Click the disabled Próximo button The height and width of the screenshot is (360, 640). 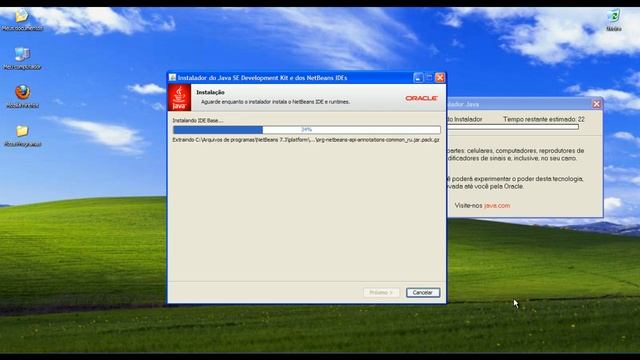381,293
